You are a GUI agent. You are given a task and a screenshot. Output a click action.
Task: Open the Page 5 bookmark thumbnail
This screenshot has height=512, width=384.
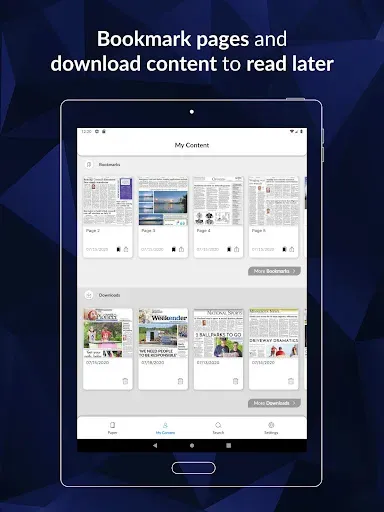[274, 201]
